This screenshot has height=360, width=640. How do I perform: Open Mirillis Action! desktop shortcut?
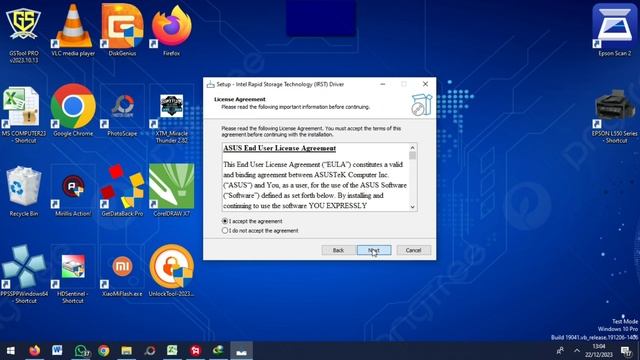tap(73, 191)
